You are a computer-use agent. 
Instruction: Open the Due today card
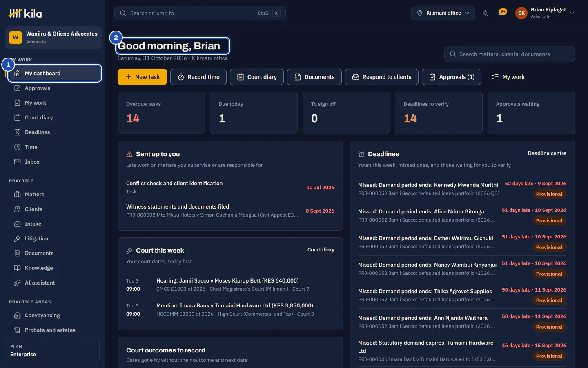[x=254, y=113]
